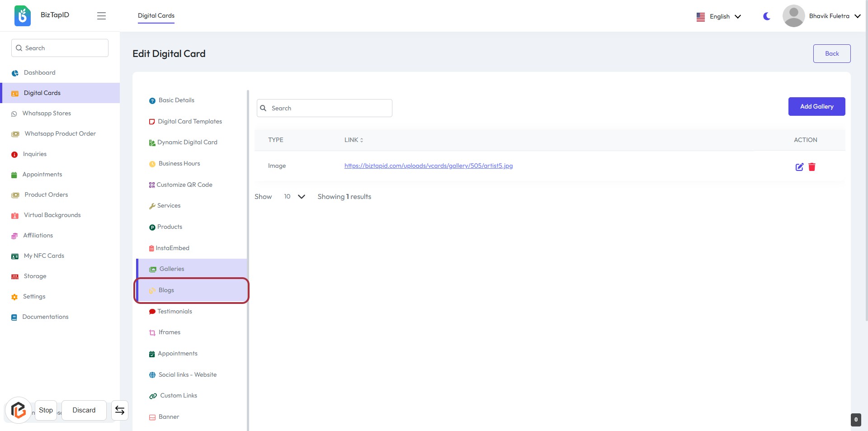Open the Show 10 entries dropdown
Image resolution: width=868 pixels, height=431 pixels.
click(294, 196)
